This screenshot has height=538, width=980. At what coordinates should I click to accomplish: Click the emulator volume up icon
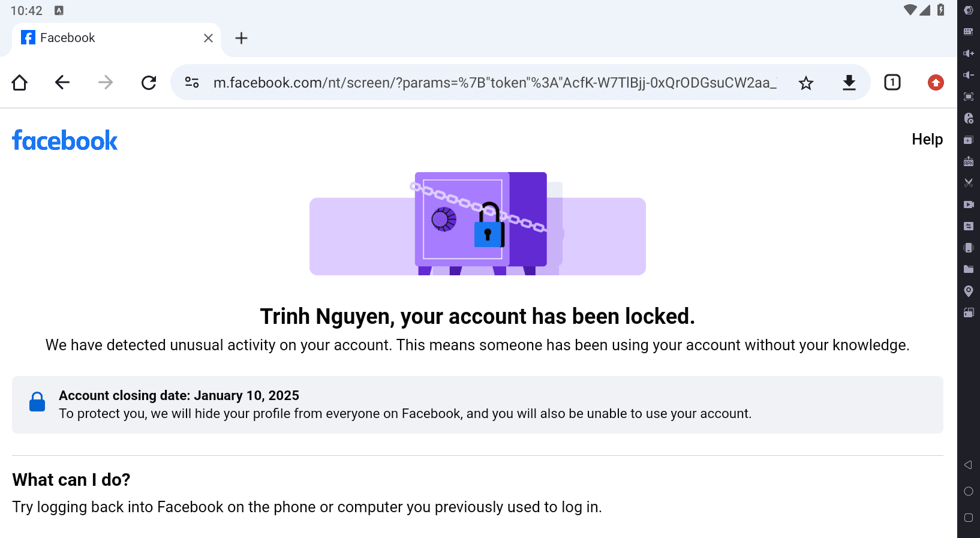969,53
